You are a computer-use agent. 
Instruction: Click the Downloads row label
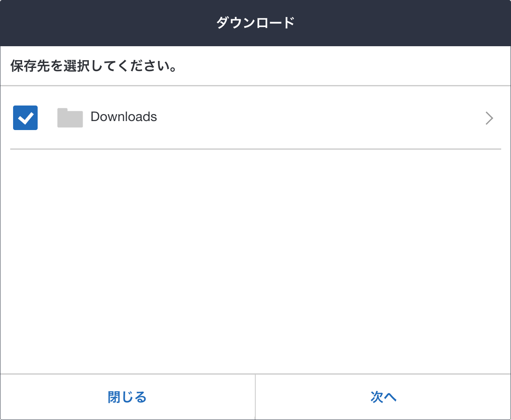coord(124,117)
